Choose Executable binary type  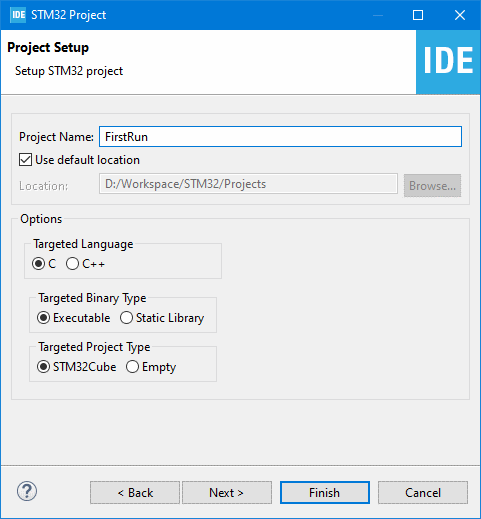tap(43, 318)
